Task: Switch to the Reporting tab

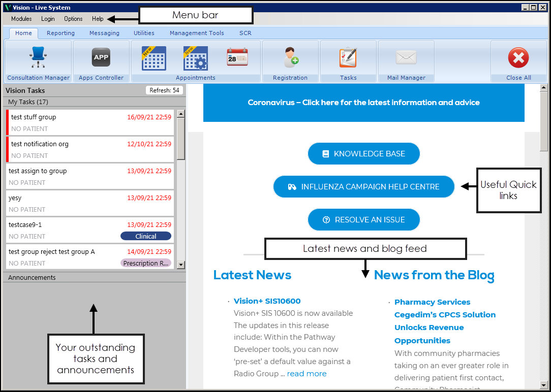Action: [60, 33]
